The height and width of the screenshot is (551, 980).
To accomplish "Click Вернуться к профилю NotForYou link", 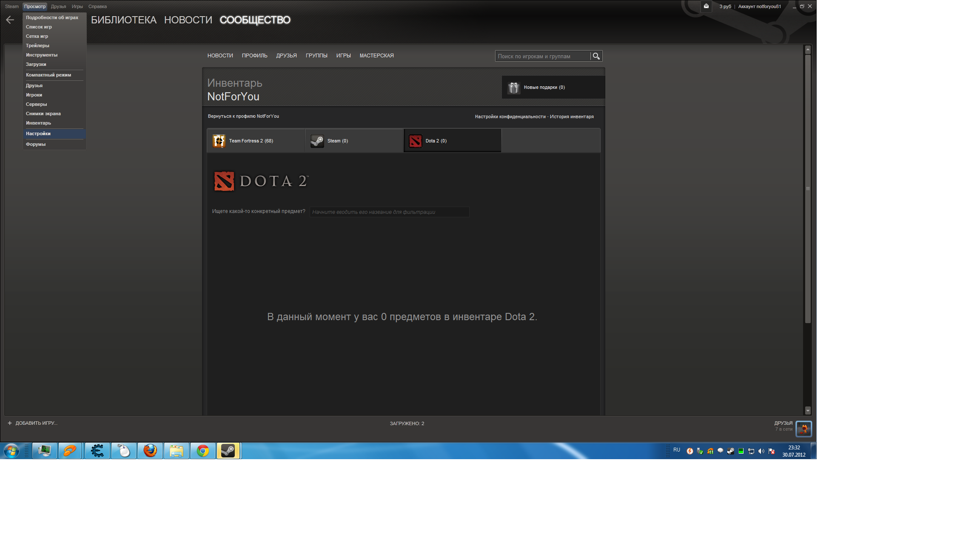I will click(x=243, y=116).
